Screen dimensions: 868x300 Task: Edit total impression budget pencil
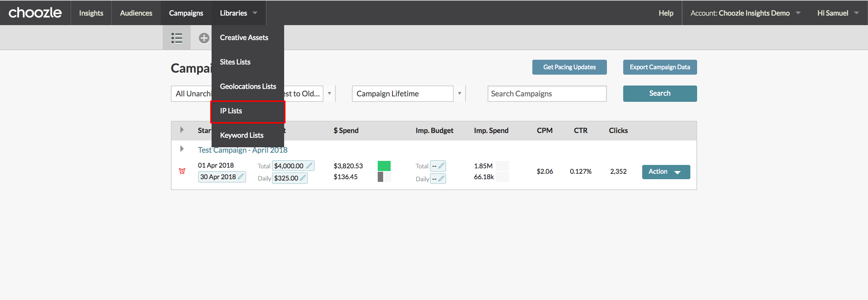[441, 166]
